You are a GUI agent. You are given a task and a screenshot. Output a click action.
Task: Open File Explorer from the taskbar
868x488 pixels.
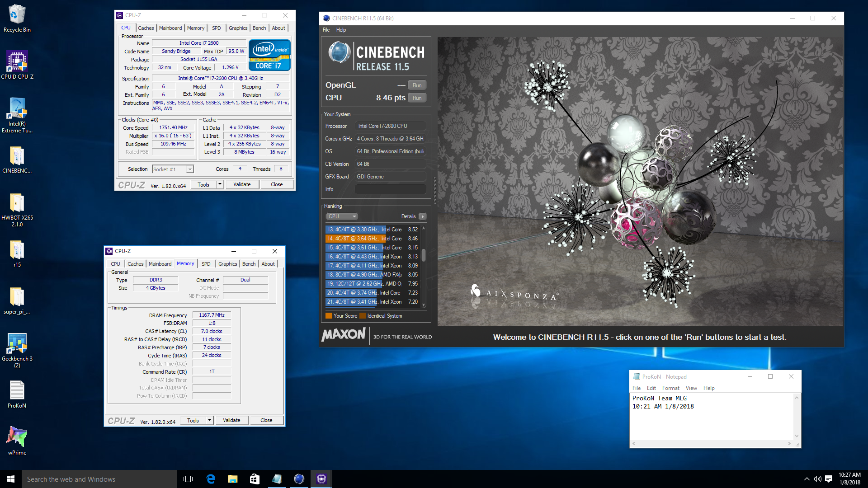point(233,479)
